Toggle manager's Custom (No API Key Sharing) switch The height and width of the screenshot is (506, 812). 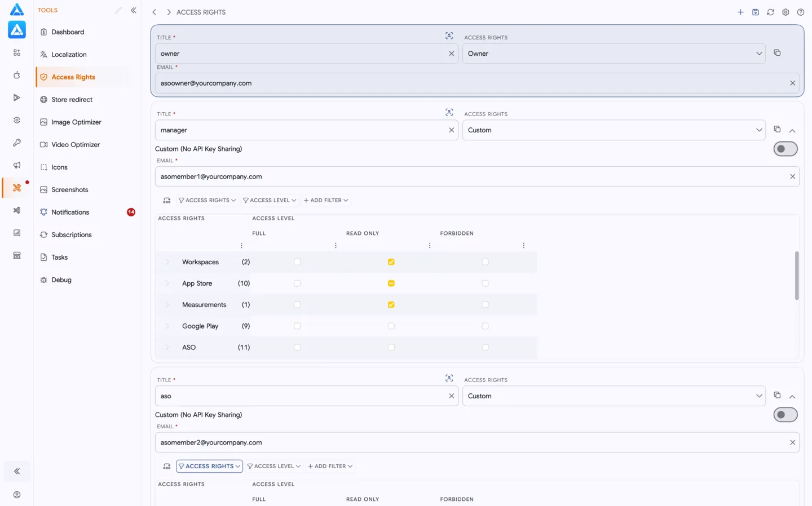click(x=785, y=149)
